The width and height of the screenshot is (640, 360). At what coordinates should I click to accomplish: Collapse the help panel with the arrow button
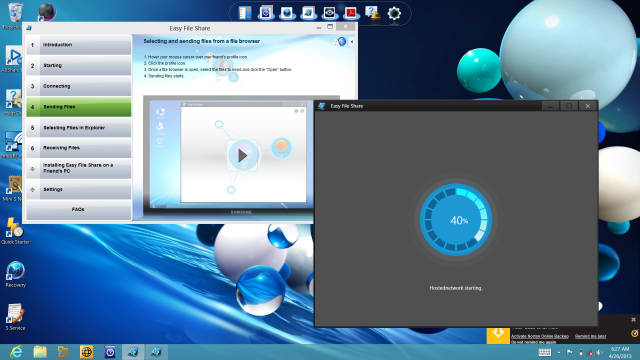tap(352, 42)
